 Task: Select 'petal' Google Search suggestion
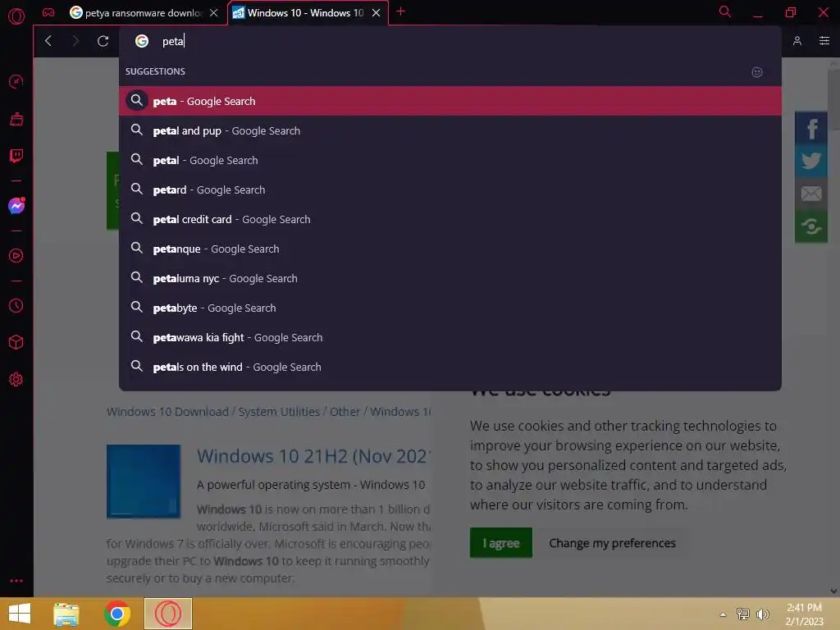click(450, 160)
